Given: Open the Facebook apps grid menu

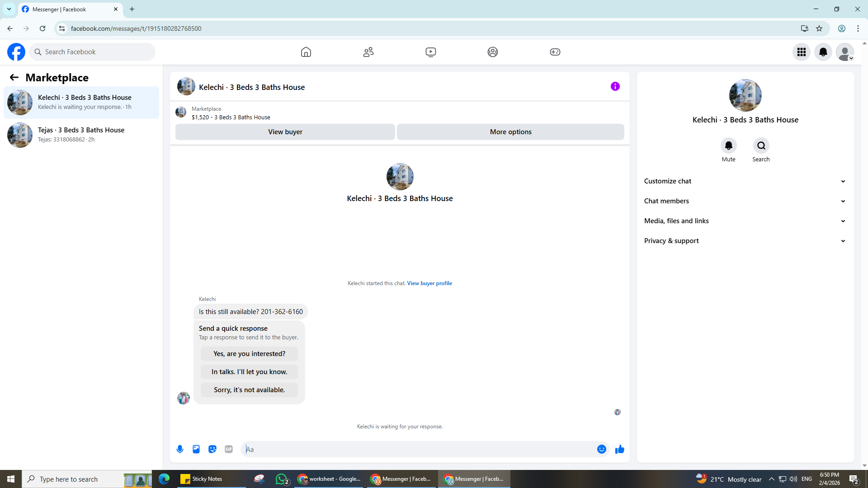Looking at the screenshot, I should 801,52.
